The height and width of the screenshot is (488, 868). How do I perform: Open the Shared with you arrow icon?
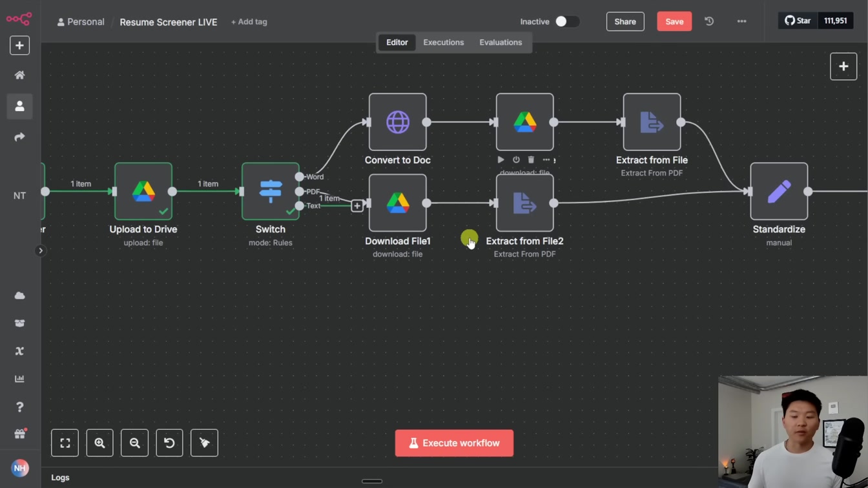click(x=19, y=137)
